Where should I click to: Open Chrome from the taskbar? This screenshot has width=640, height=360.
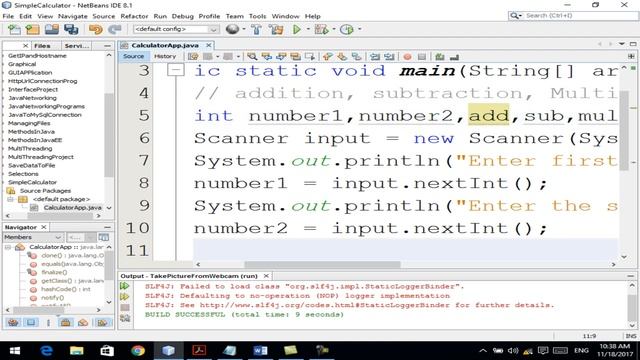pos(138,350)
